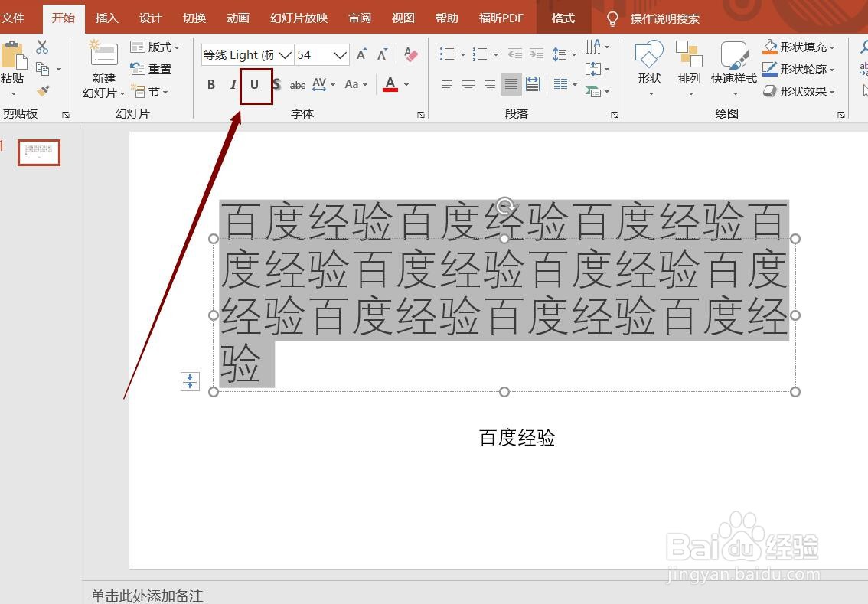Image resolution: width=868 pixels, height=604 pixels.
Task: Click the 操作说明搜索 search box
Action: (x=665, y=19)
